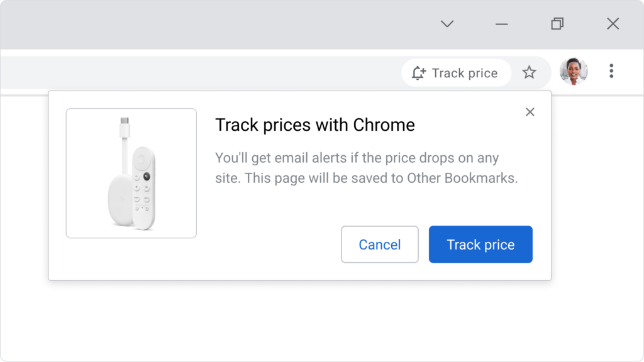Click Cancel in the price tracking dialog
Viewport: 644px width, 362px height.
click(x=379, y=244)
